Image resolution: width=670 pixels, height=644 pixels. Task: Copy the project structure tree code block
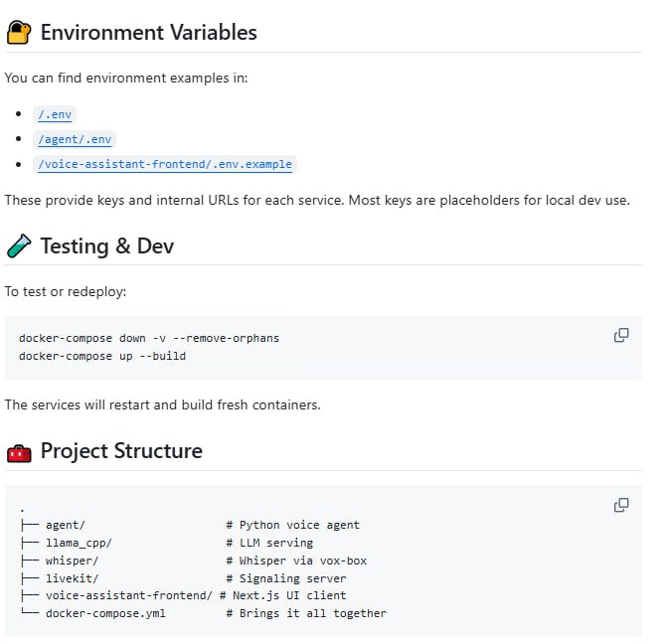tap(621, 505)
